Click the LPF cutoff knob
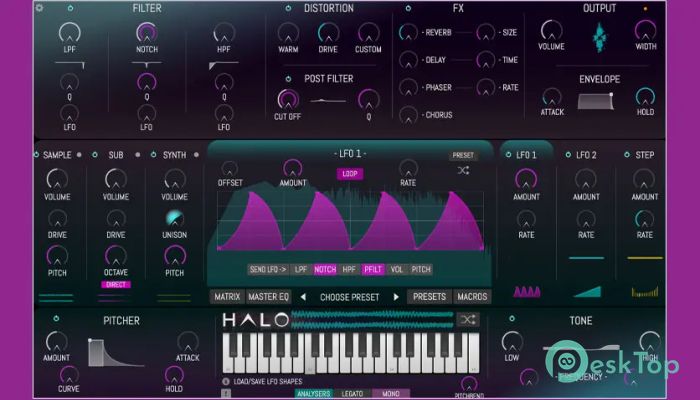This screenshot has width=700, height=400. [70, 33]
